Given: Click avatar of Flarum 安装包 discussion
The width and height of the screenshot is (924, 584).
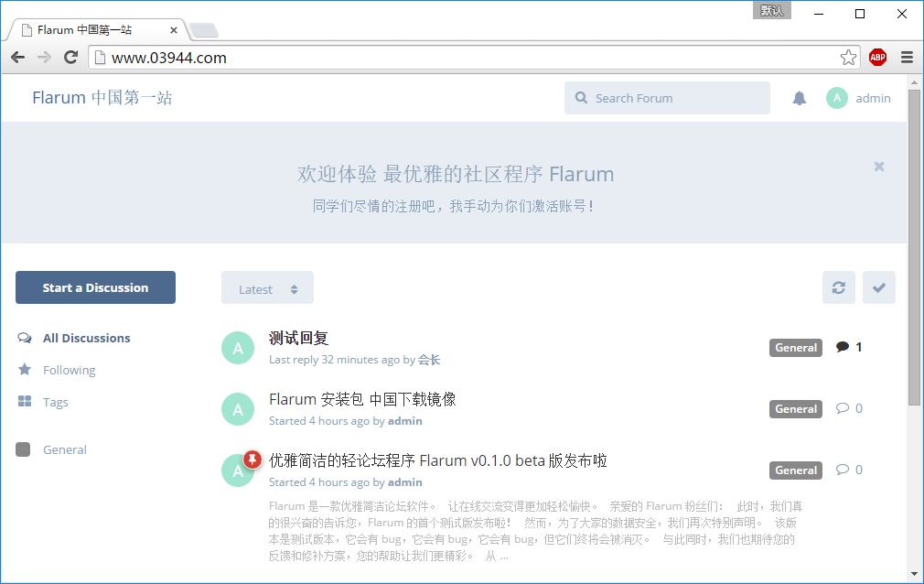Looking at the screenshot, I should pos(238,409).
